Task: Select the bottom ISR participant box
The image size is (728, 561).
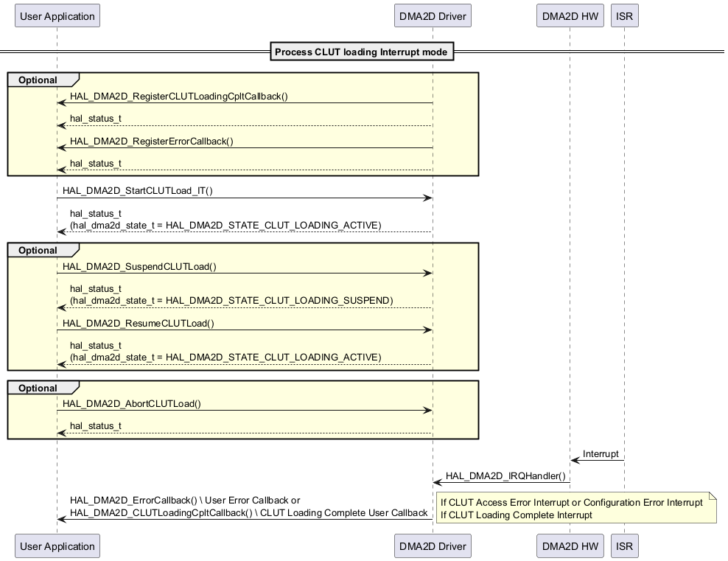Action: coord(624,546)
